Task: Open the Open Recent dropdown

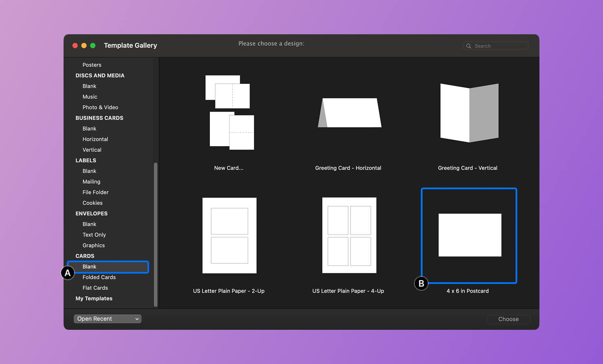Action: click(107, 318)
